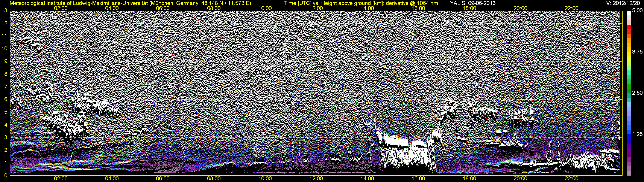
Task: Click the Meteorological Institute title text
Action: tap(131, 3)
